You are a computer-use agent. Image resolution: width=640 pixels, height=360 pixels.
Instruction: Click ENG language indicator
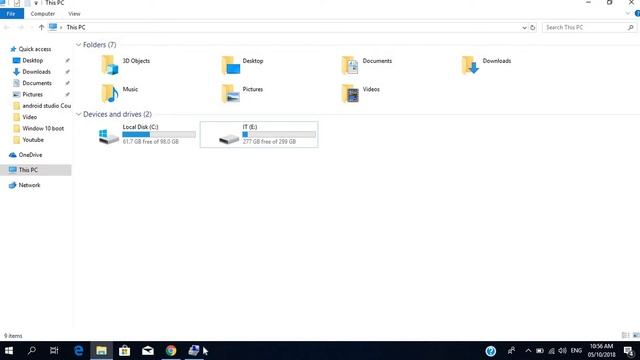pyautogui.click(x=576, y=351)
